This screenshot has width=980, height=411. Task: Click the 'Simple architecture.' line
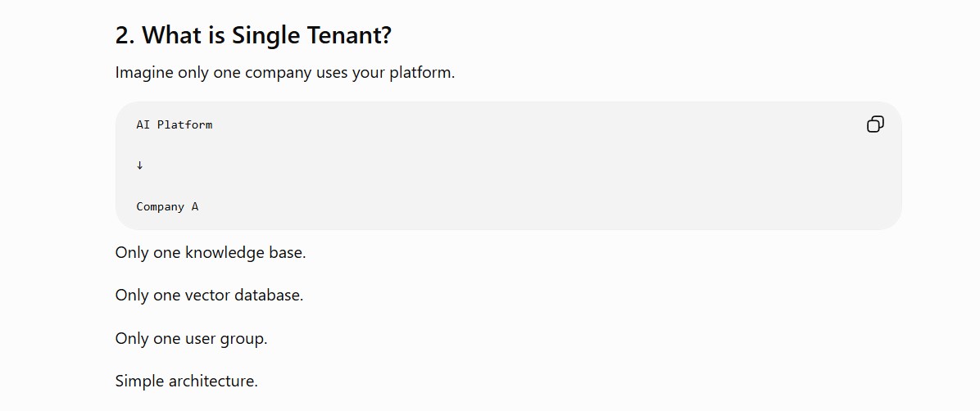click(186, 381)
